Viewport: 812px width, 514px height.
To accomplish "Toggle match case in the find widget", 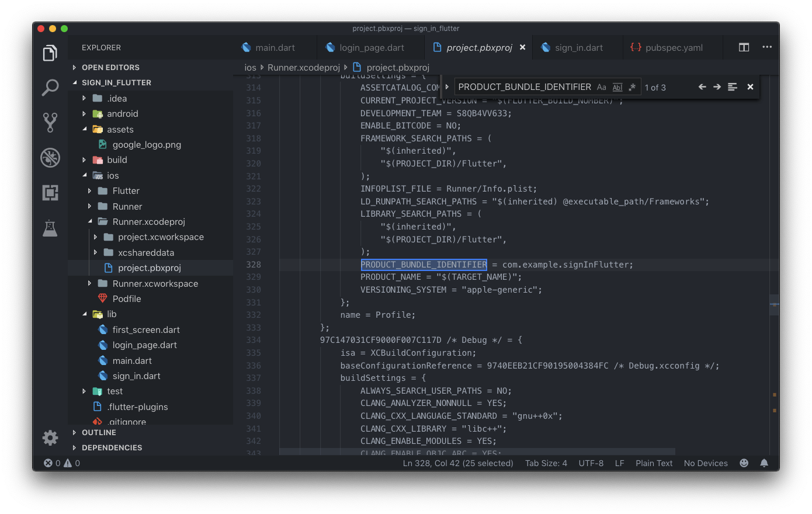I will pos(602,86).
